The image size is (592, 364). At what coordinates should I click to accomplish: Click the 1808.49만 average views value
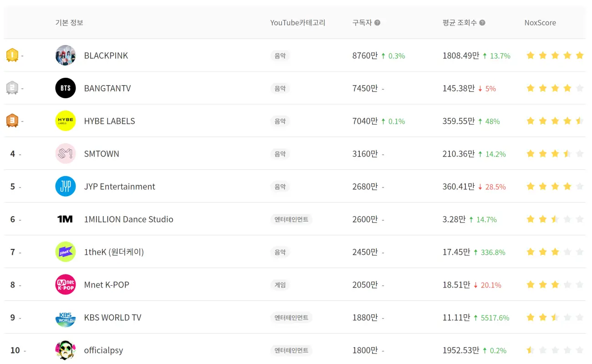461,56
